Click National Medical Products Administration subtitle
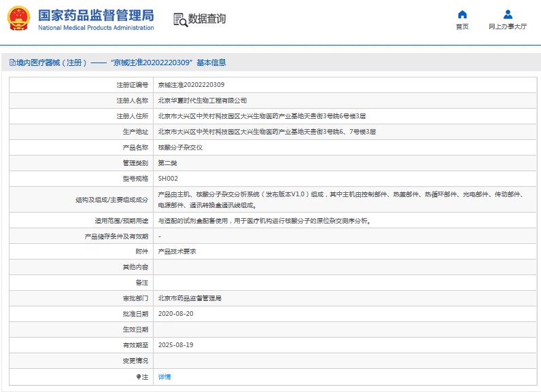Viewport: 541px width, 392px height. point(96,28)
